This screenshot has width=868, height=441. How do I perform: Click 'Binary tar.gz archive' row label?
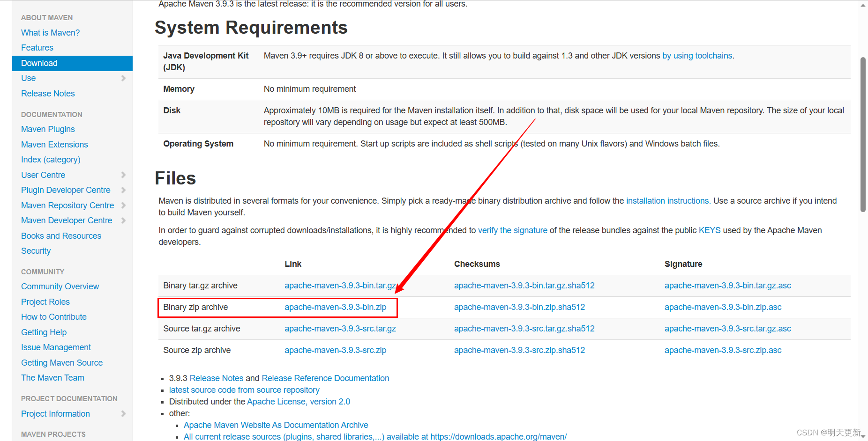pos(200,286)
